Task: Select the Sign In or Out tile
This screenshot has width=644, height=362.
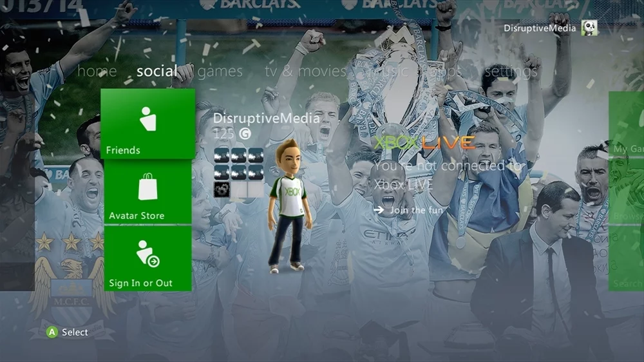Action: click(148, 258)
